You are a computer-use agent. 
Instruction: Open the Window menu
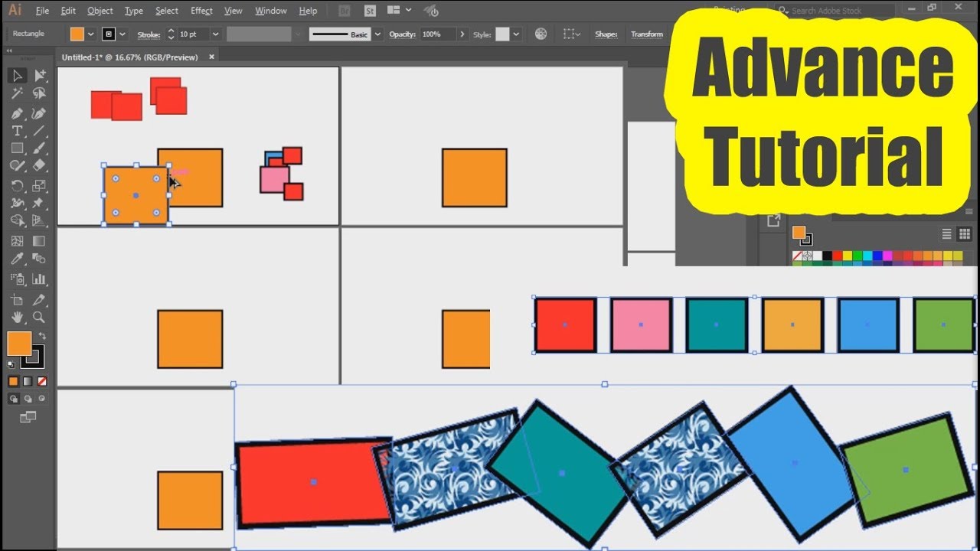click(271, 11)
